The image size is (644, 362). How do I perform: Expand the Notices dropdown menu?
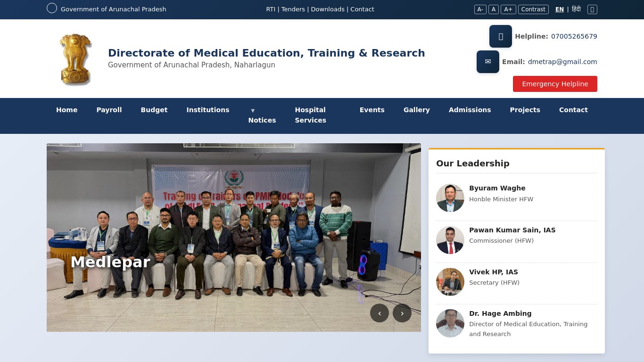pyautogui.click(x=262, y=115)
